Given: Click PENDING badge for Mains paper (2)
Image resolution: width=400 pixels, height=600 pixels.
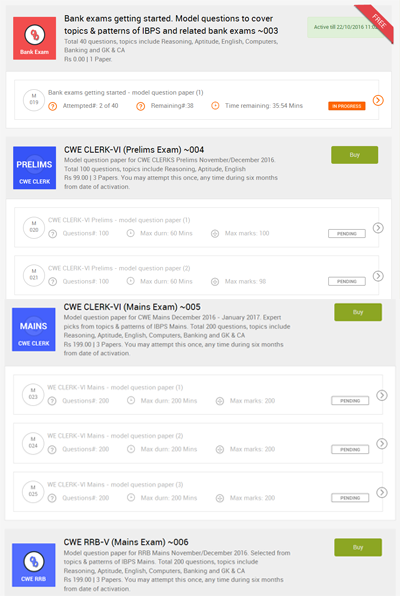Looking at the screenshot, I should 350,449.
